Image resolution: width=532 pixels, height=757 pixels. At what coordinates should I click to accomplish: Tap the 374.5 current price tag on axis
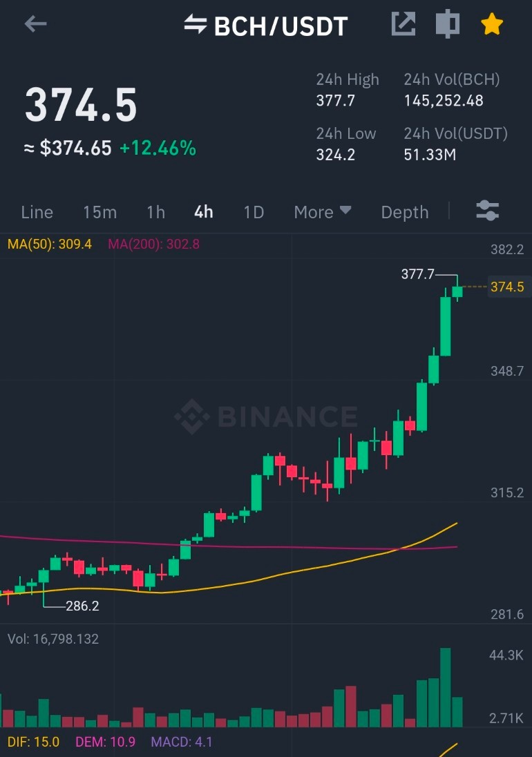coord(507,287)
